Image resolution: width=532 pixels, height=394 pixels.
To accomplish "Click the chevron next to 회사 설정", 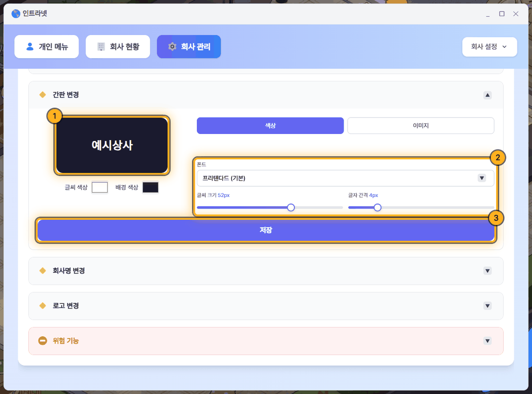I will [x=504, y=47].
